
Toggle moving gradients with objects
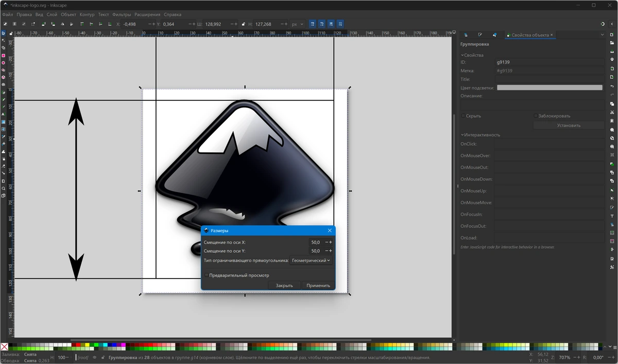(331, 24)
